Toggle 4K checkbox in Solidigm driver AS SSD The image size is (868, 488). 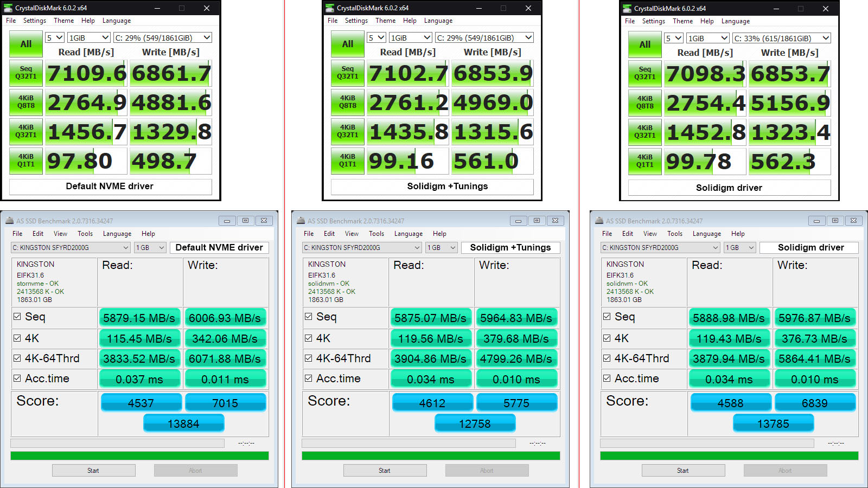coord(607,338)
